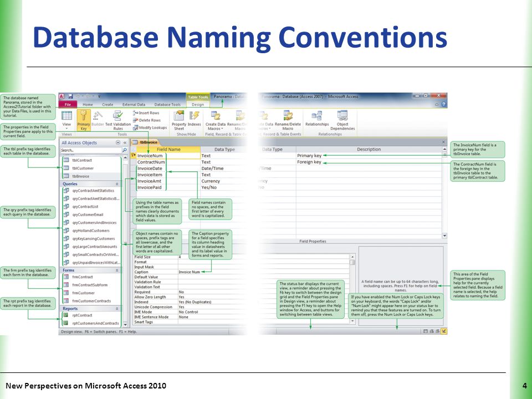Open the rptContract report
The height and width of the screenshot is (399, 532).
[x=82, y=315]
